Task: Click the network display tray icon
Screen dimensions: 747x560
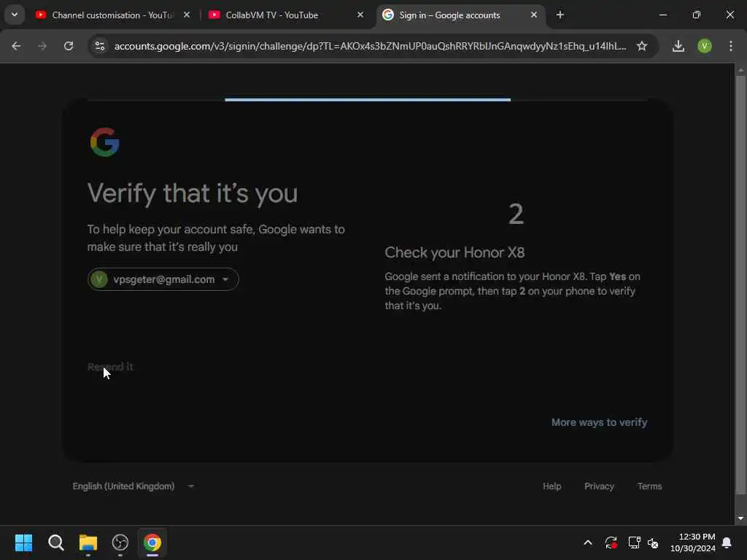Action: 634,542
